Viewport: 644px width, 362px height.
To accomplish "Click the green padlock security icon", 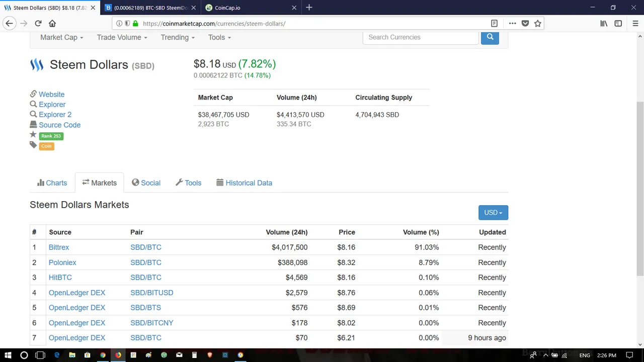I will pos(135,23).
